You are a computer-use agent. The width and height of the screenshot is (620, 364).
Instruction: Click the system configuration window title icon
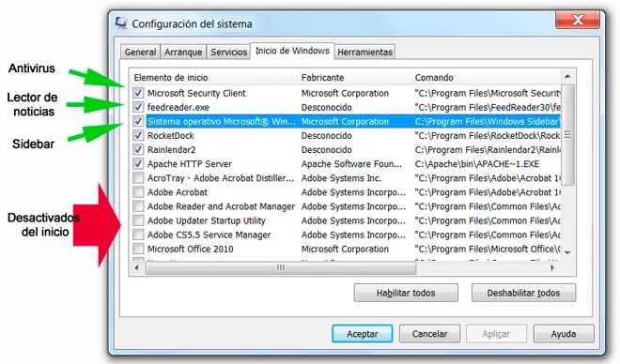pos(121,23)
